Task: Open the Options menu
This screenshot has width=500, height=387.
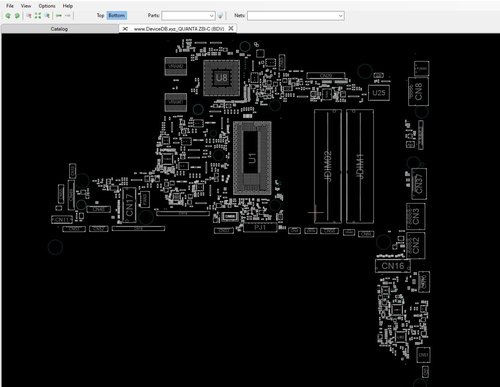Action: (x=47, y=6)
